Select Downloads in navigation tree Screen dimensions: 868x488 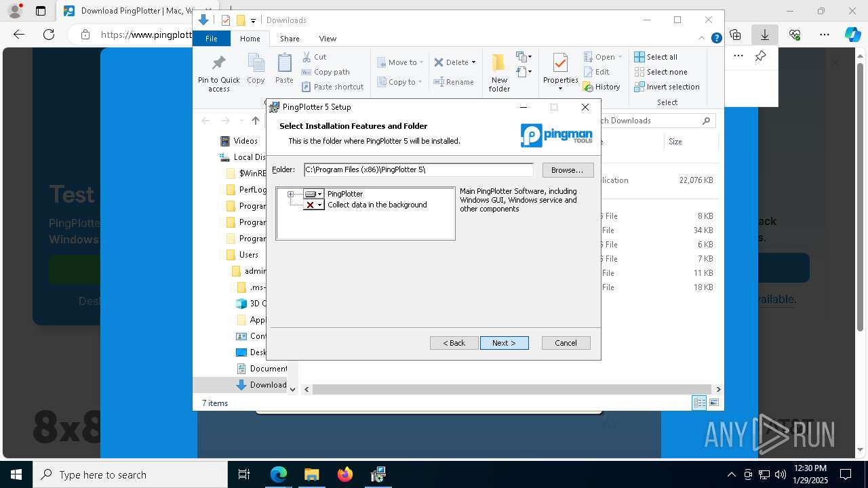(262, 385)
